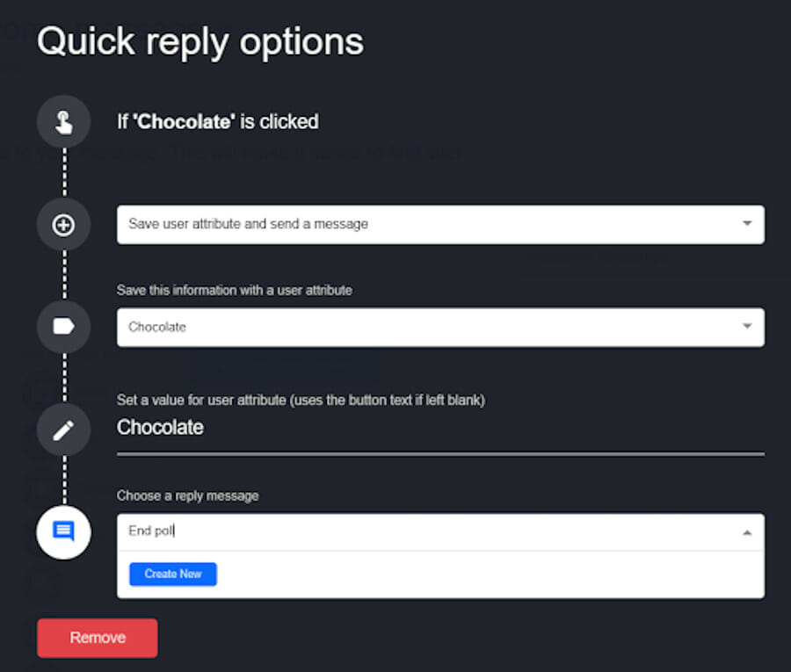
Task: Collapse the reply message dropdown with the up arrow
Action: [747, 532]
